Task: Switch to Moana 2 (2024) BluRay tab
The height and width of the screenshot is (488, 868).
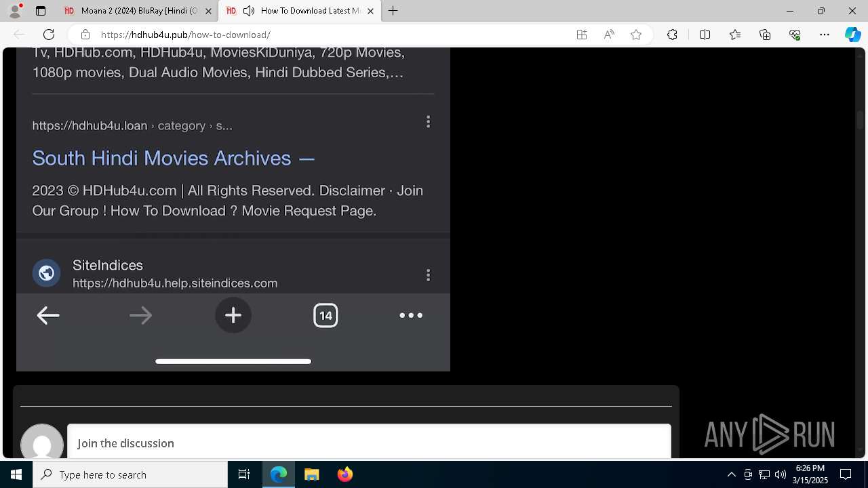Action: point(138,11)
